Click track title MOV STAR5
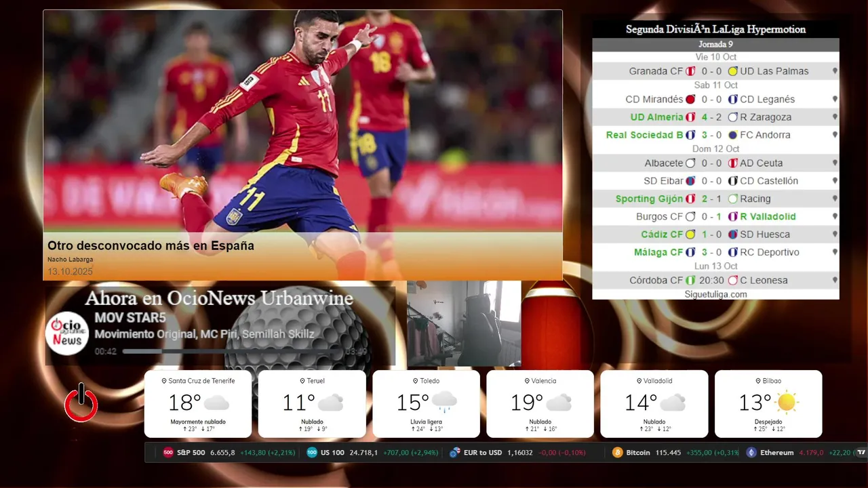868x488 pixels. pyautogui.click(x=130, y=318)
